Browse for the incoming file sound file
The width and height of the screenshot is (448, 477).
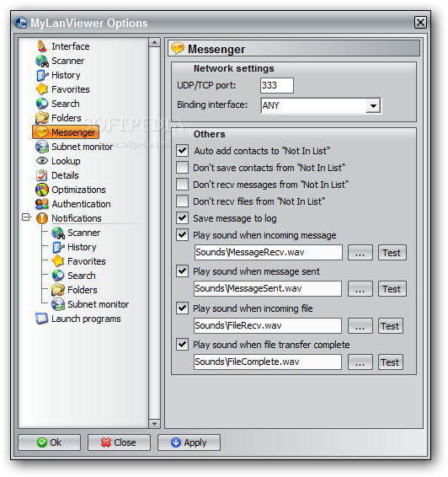360,326
